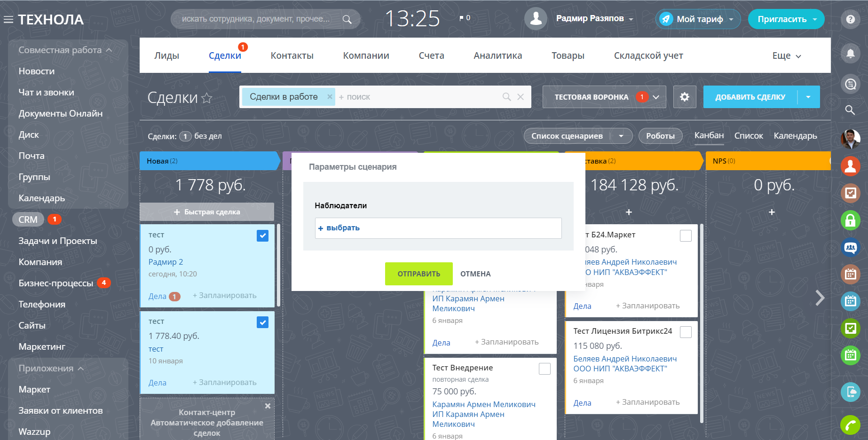Viewport: 868px width, 440px height.
Task: Open the Контакты tab
Action: coord(292,55)
